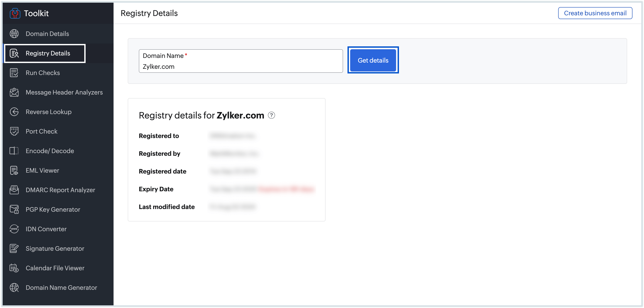Open the Reverse Lookup tool
The image size is (644, 308).
(48, 112)
